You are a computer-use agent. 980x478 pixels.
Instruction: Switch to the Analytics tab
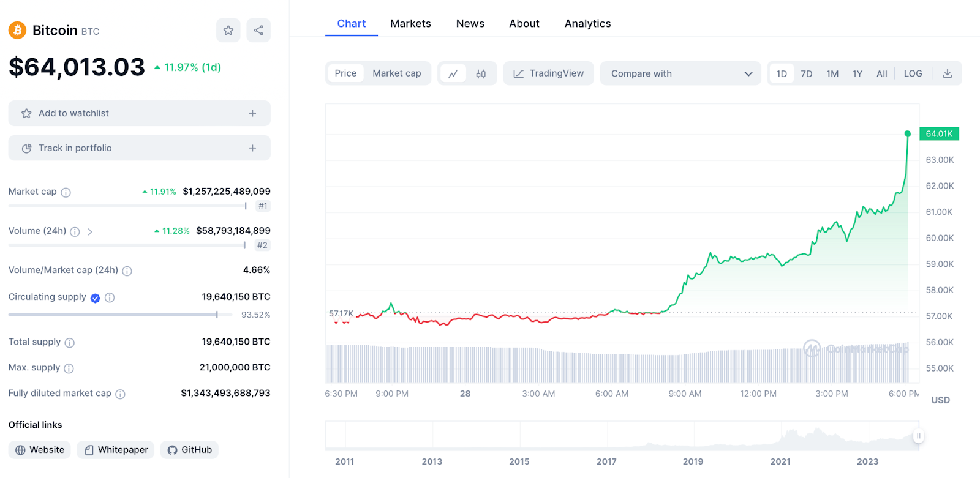(x=588, y=23)
